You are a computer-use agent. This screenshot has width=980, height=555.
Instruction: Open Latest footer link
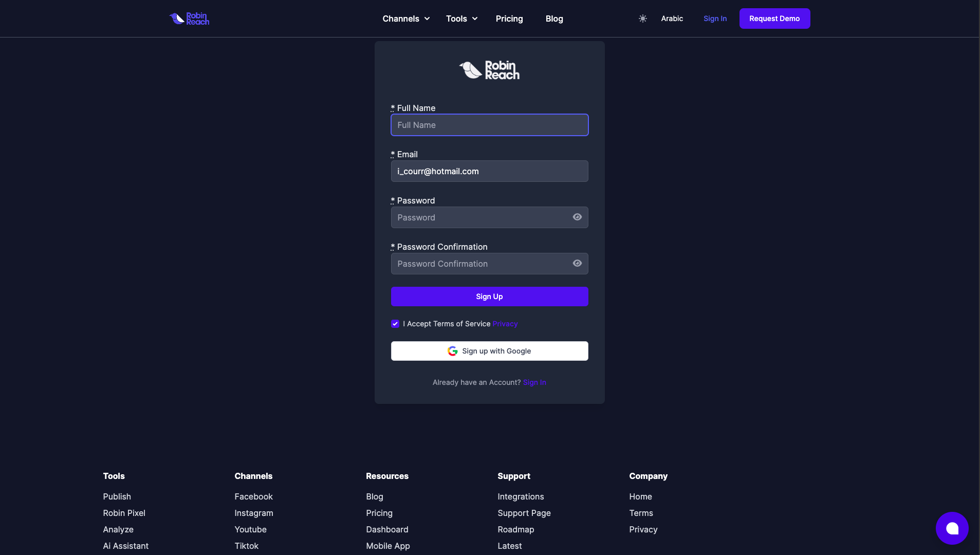pyautogui.click(x=510, y=546)
